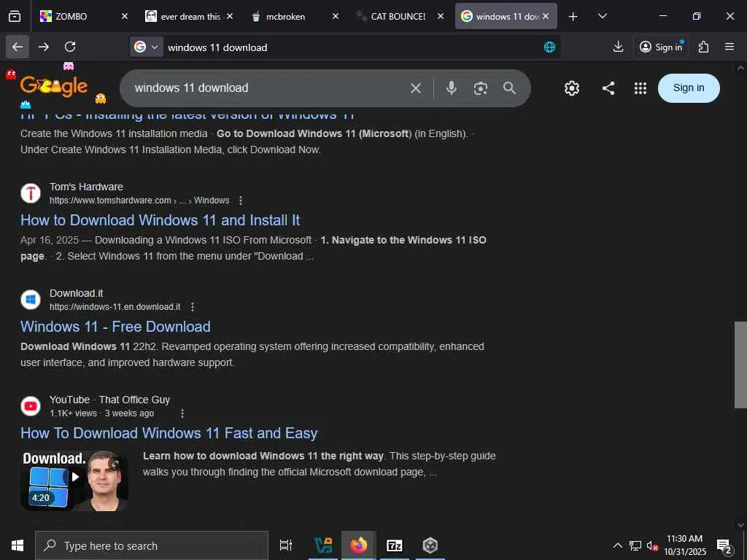Click the translate globe icon in address bar
Screen dimensions: 747x560
pyautogui.click(x=549, y=47)
